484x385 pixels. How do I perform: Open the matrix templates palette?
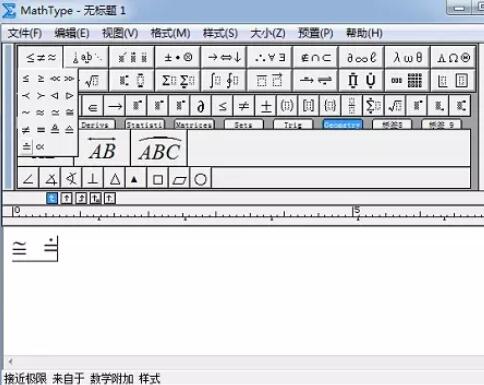[x=407, y=80]
